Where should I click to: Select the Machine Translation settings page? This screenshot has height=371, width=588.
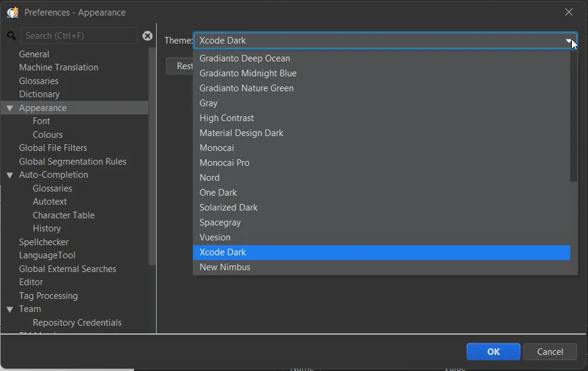pos(58,67)
